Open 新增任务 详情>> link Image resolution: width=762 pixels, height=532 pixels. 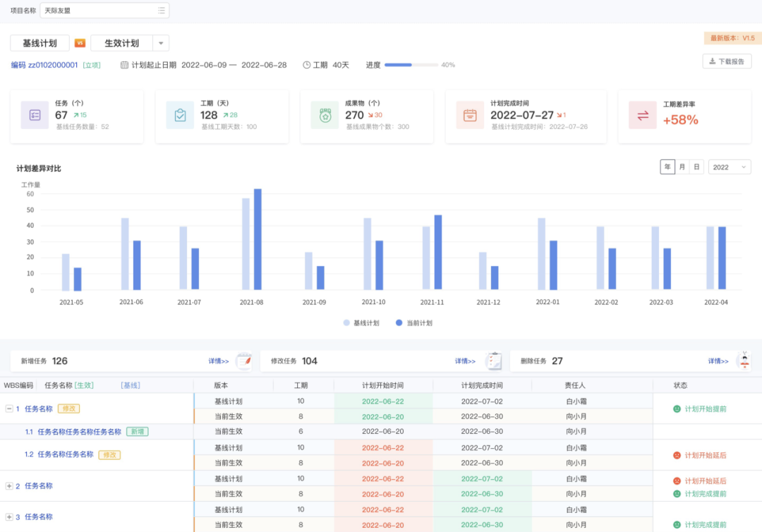219,361
